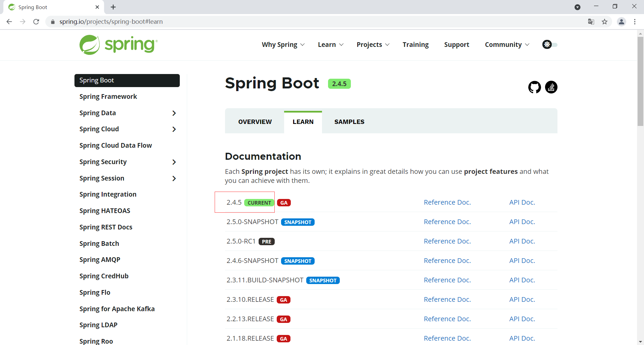This screenshot has height=345, width=644.
Task: Open Reference Doc. for 2.4.6-SNAPSHOT
Action: tap(447, 261)
